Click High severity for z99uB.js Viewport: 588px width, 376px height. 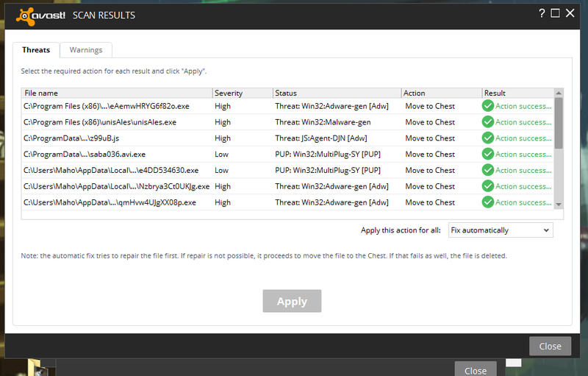[223, 138]
